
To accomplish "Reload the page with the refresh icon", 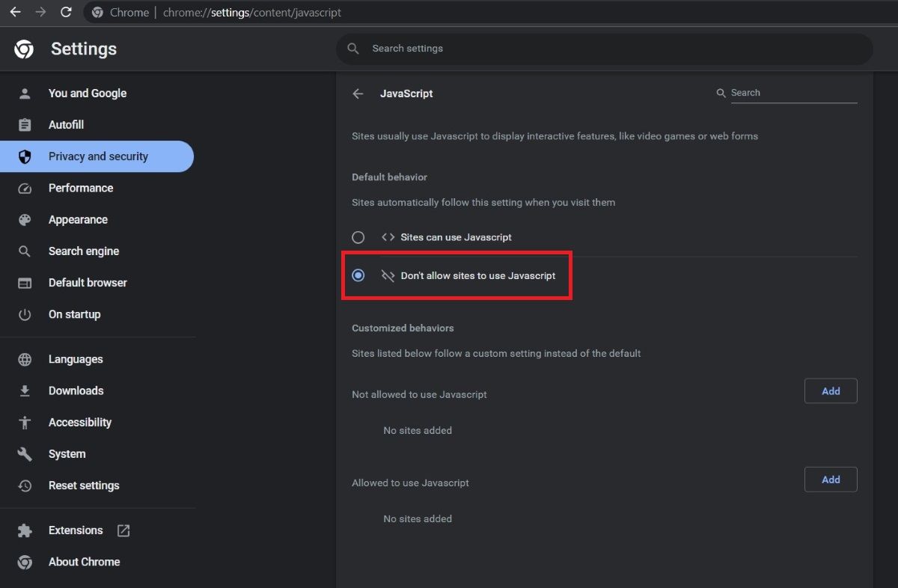I will 66,12.
